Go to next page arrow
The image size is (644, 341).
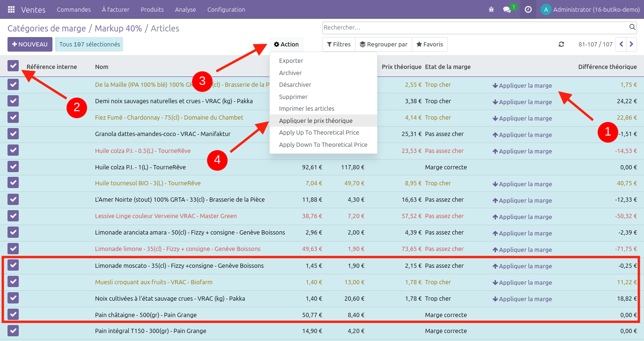pyautogui.click(x=632, y=45)
